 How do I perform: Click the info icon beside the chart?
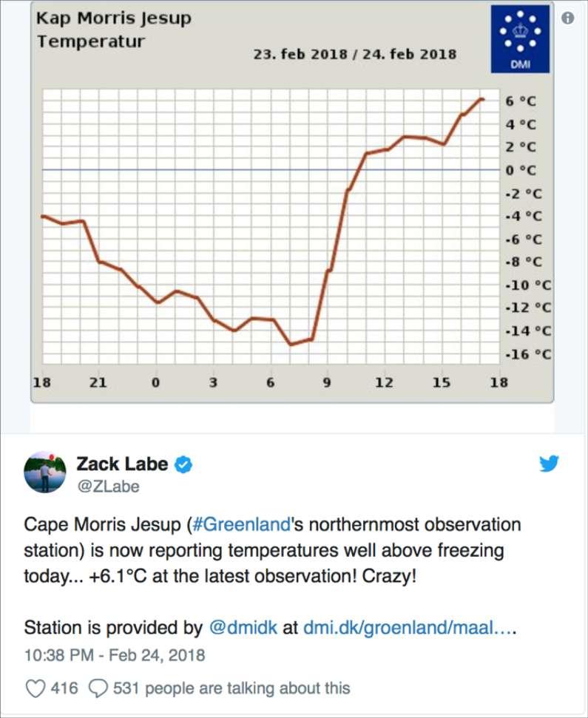click(568, 18)
